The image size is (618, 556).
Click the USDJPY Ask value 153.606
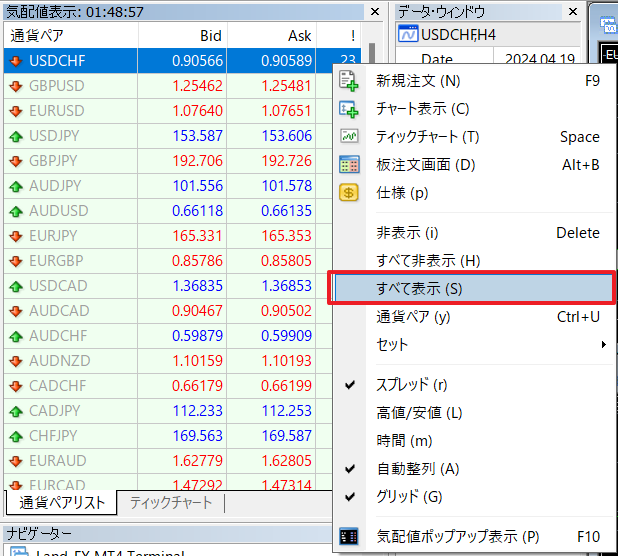(x=287, y=136)
